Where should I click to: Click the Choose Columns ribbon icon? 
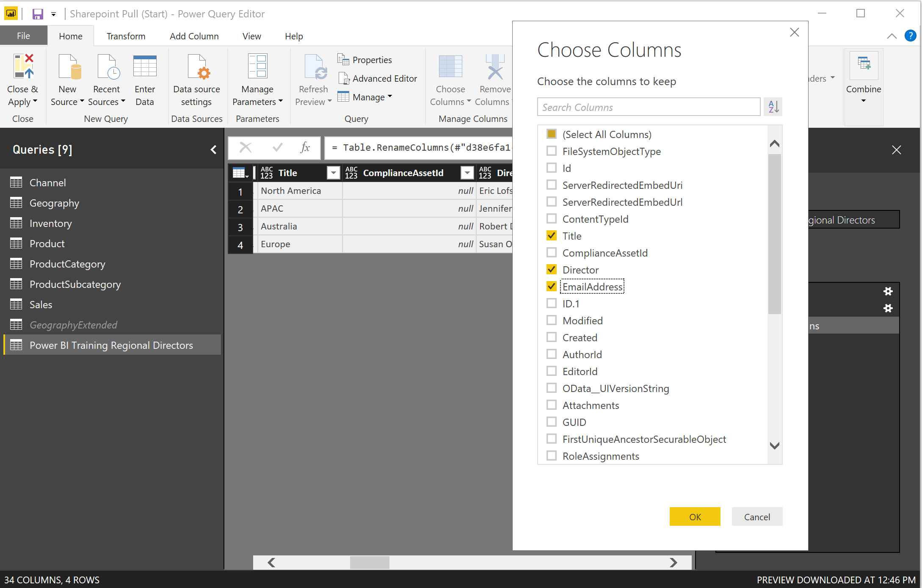(450, 66)
